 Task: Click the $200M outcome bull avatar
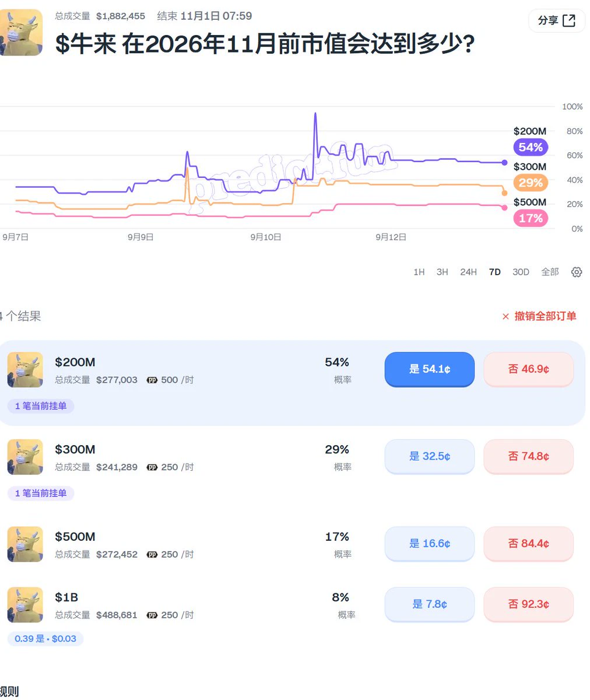pos(25,370)
